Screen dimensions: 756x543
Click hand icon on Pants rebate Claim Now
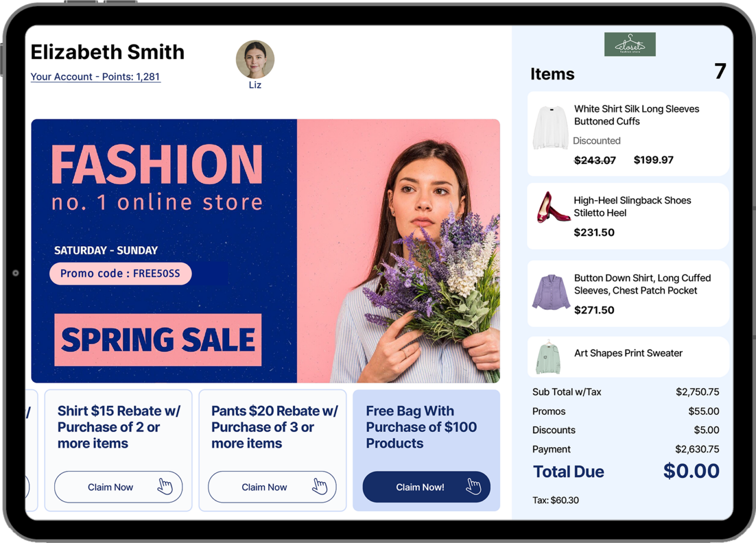320,487
